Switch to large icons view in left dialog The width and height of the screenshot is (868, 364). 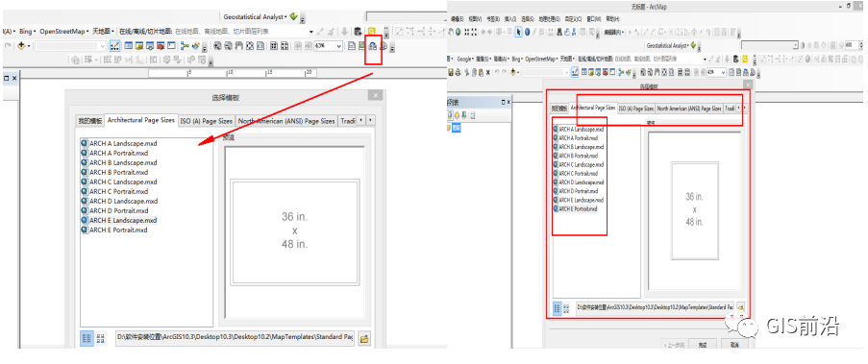pos(100,338)
